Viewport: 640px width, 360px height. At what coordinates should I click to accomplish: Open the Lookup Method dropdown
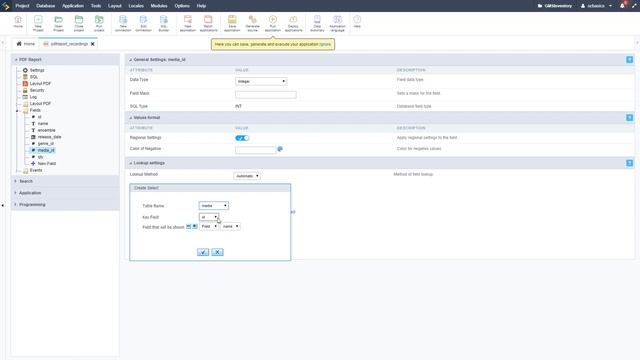247,176
